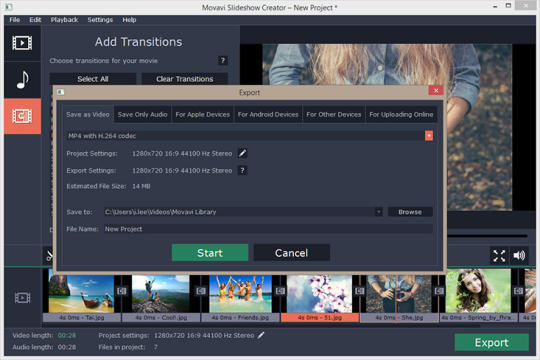Click the Export dialog title icon
Image resolution: width=540 pixels, height=360 pixels.
(x=61, y=92)
